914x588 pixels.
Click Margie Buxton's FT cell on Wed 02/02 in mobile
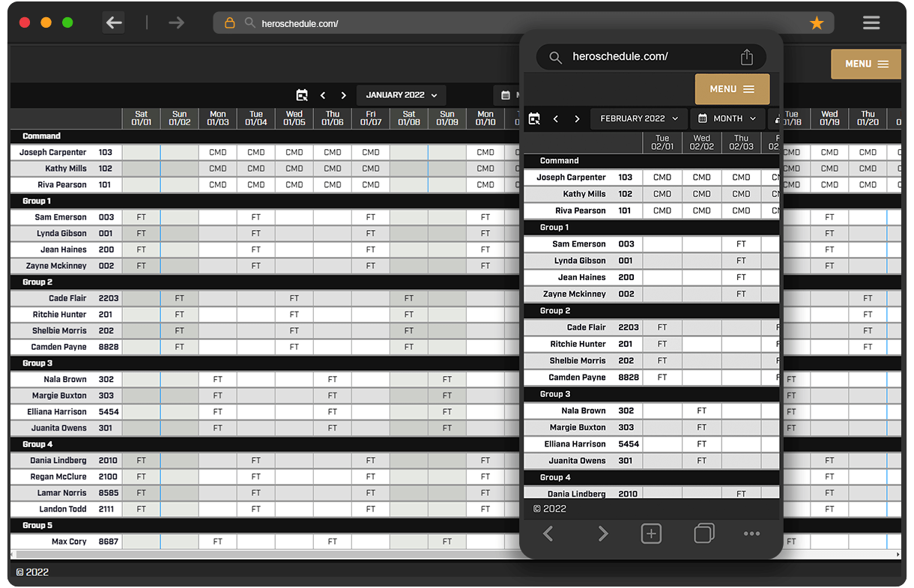pyautogui.click(x=702, y=428)
